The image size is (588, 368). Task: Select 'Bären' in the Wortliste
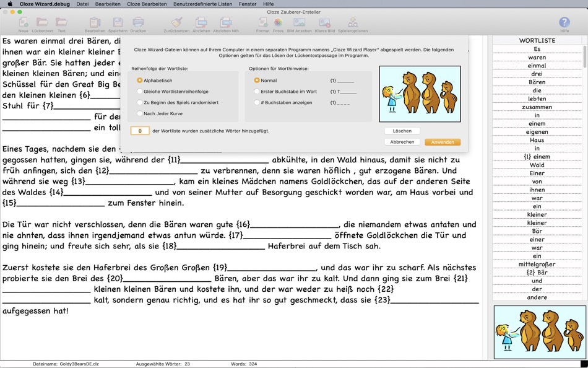537,82
